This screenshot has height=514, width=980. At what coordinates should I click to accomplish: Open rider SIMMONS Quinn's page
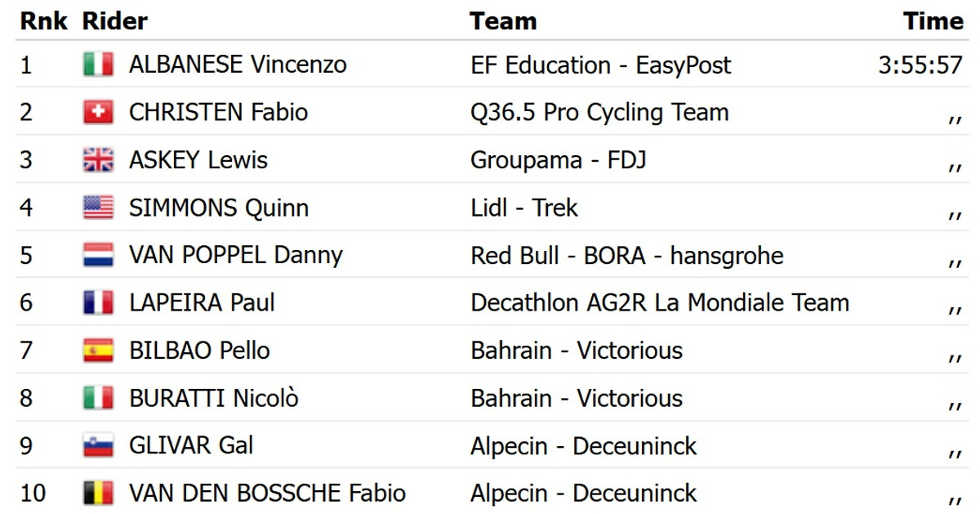coord(219,208)
